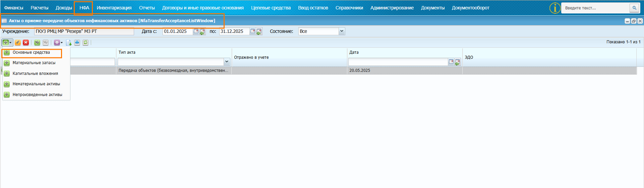Open the calendar picker for the 'по' date
This screenshot has width=644, height=188.
pos(253,31)
